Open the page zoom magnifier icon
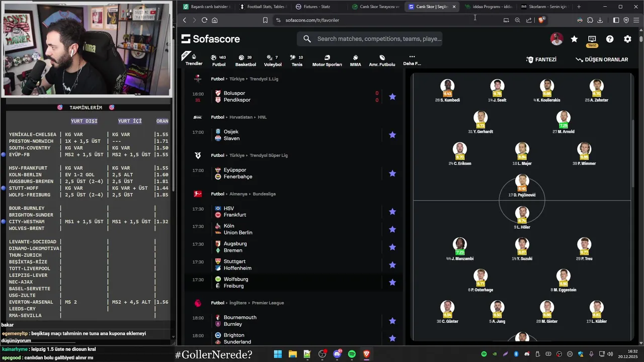The height and width of the screenshot is (362, 644). tap(517, 20)
